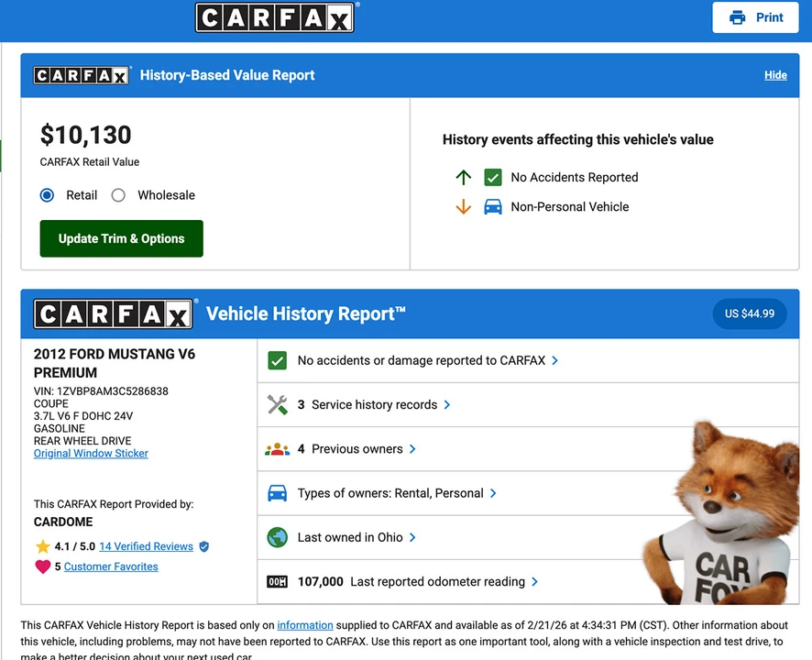Click the green check icon for no accidents or damage

[278, 360]
